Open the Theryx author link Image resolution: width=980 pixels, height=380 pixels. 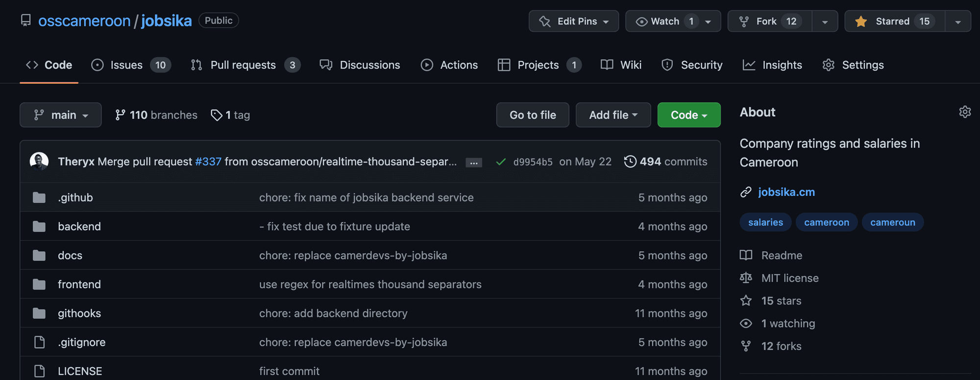[x=76, y=162]
